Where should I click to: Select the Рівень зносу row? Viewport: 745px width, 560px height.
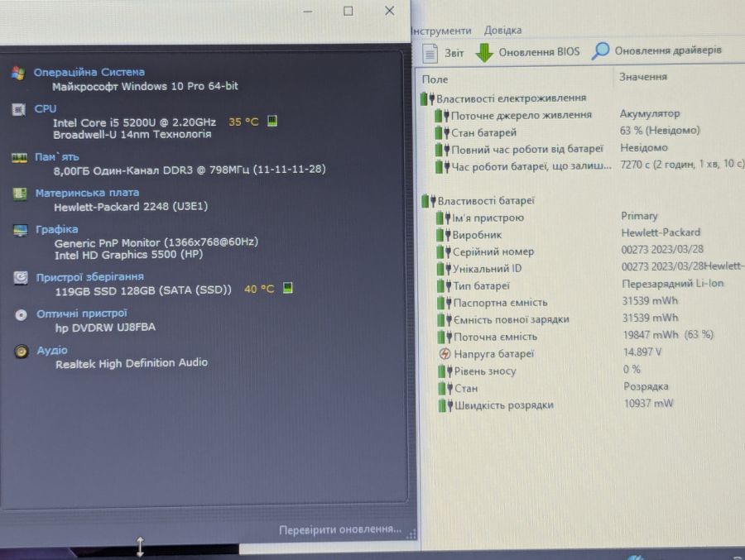(x=591, y=371)
